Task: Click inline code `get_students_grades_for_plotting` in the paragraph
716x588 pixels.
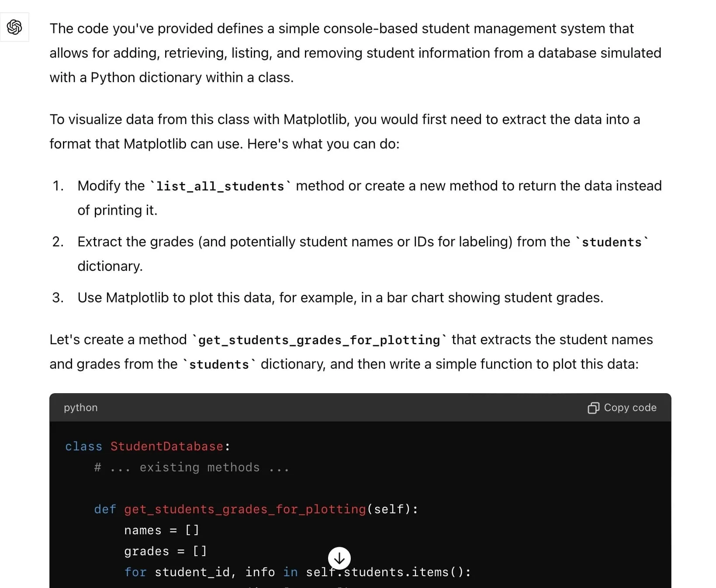Action: pos(319,340)
